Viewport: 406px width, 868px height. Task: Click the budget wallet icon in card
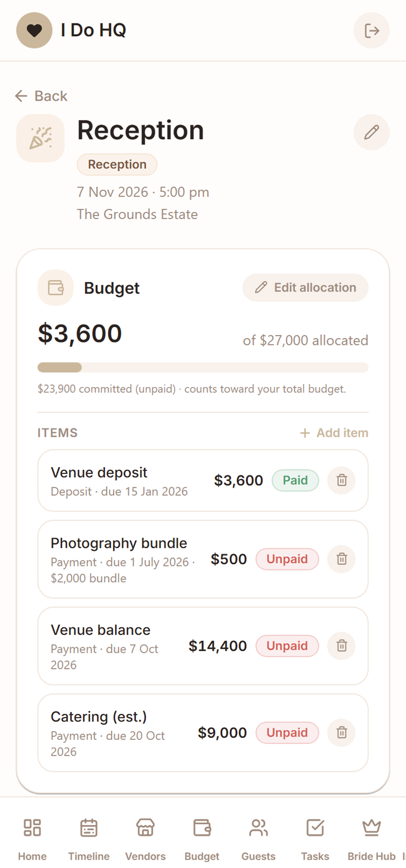(x=56, y=288)
